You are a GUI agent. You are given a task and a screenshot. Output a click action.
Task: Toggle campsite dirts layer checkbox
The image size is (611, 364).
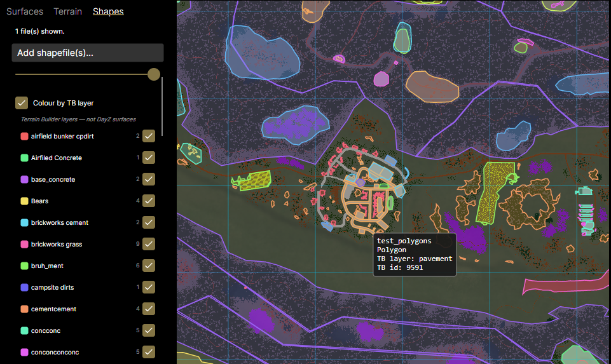click(x=149, y=287)
